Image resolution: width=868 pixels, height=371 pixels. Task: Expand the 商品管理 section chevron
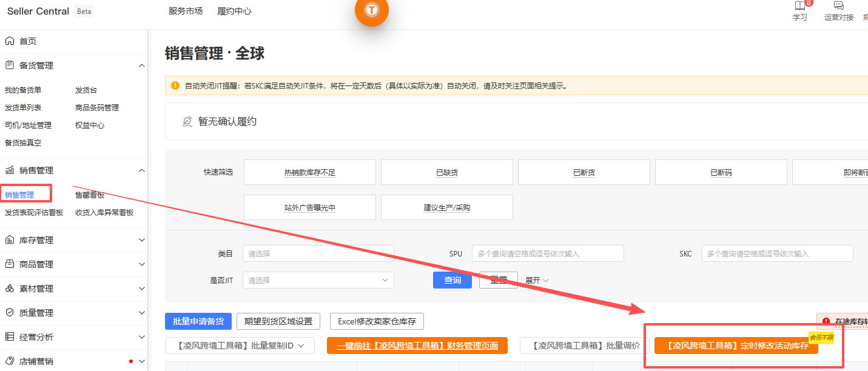(x=141, y=264)
